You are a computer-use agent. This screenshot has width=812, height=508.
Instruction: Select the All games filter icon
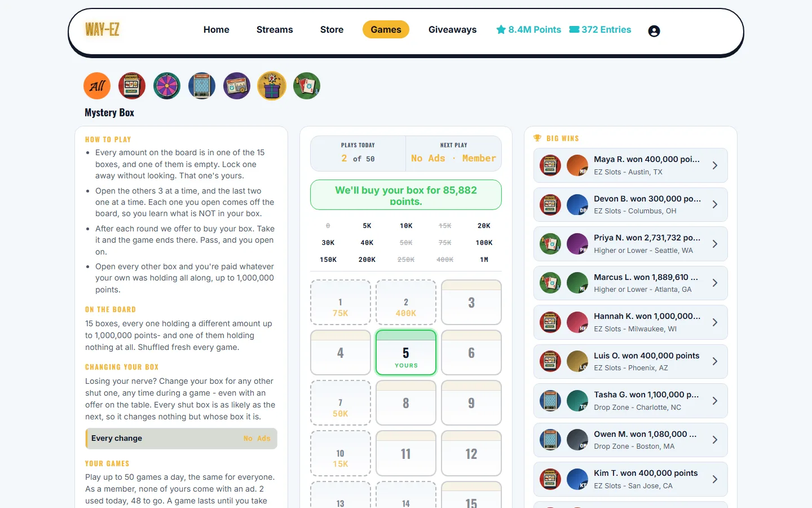(x=97, y=86)
